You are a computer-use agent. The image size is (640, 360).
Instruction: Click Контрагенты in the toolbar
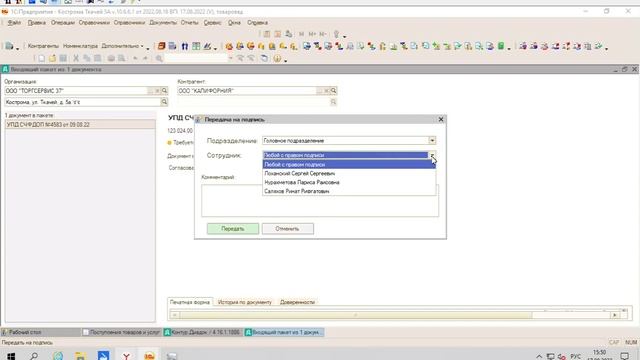[43, 46]
